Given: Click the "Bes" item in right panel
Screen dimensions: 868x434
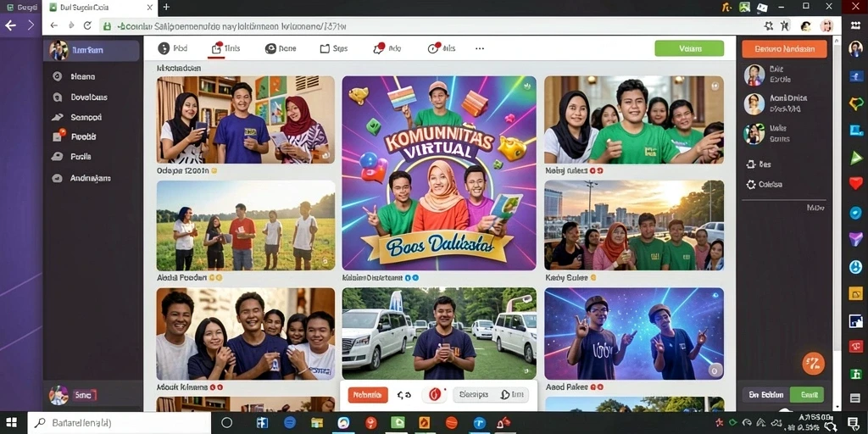Looking at the screenshot, I should coord(759,164).
